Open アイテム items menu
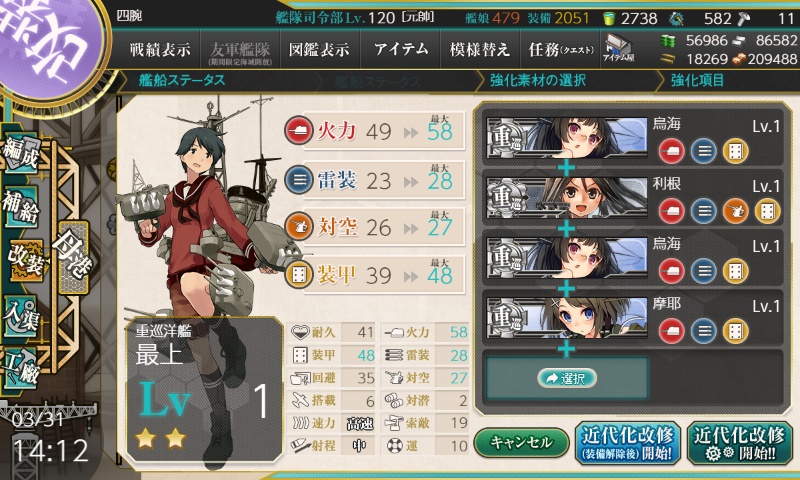The image size is (800, 480). click(401, 49)
